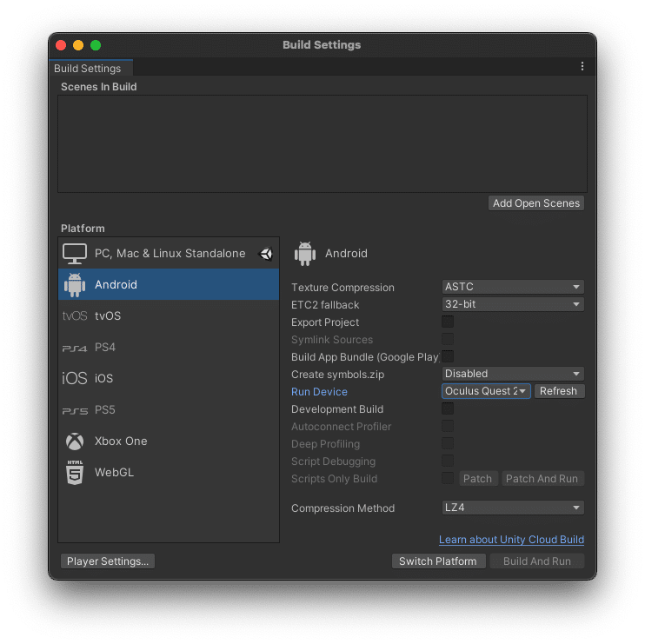The height and width of the screenshot is (644, 645).
Task: Open the Texture Compression dropdown
Action: 513,288
